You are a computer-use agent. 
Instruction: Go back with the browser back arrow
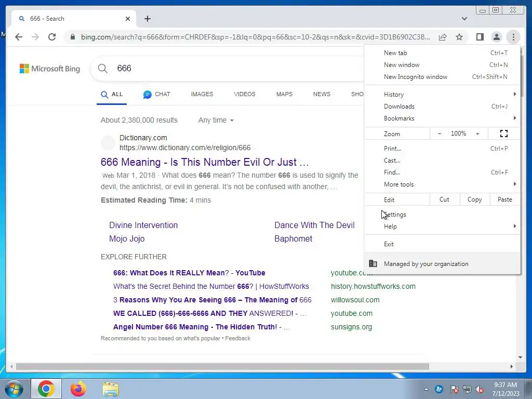(19, 37)
